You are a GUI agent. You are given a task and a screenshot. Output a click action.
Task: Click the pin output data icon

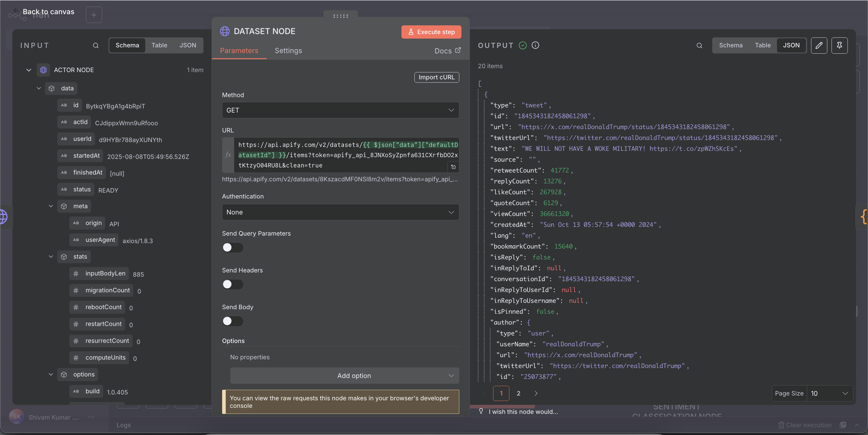(x=839, y=46)
